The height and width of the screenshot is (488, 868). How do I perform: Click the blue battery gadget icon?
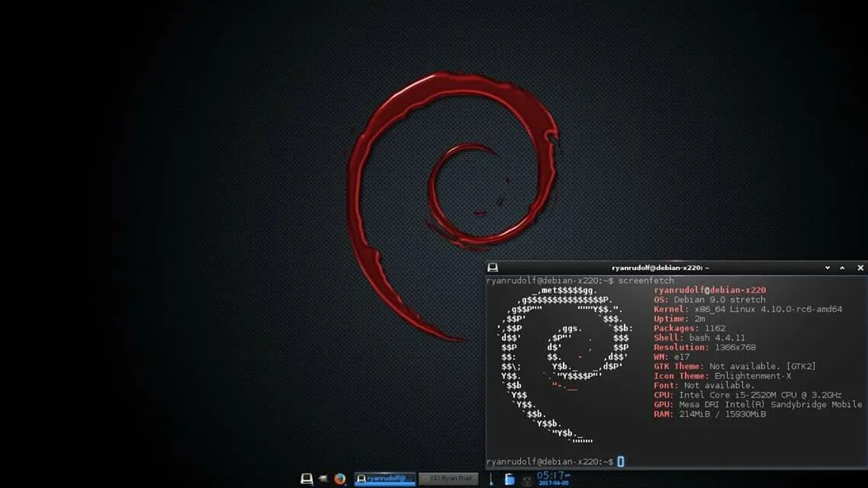tap(510, 479)
